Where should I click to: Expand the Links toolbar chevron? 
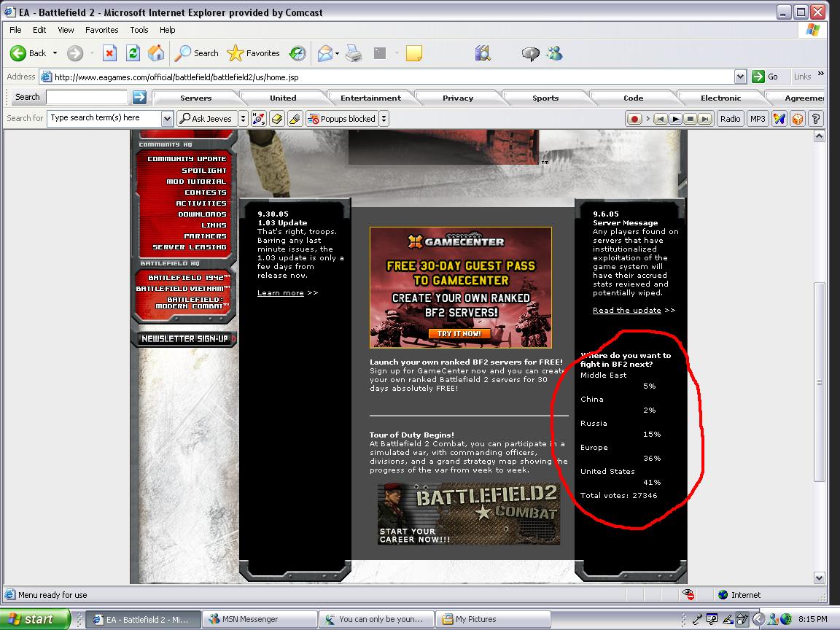[x=821, y=74]
